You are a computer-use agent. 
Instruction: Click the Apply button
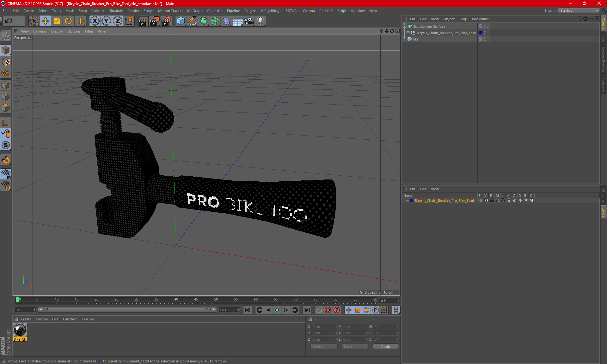(386, 347)
